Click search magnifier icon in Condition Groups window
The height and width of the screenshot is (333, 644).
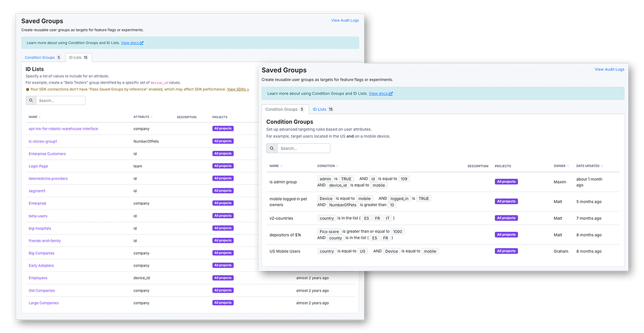272,149
